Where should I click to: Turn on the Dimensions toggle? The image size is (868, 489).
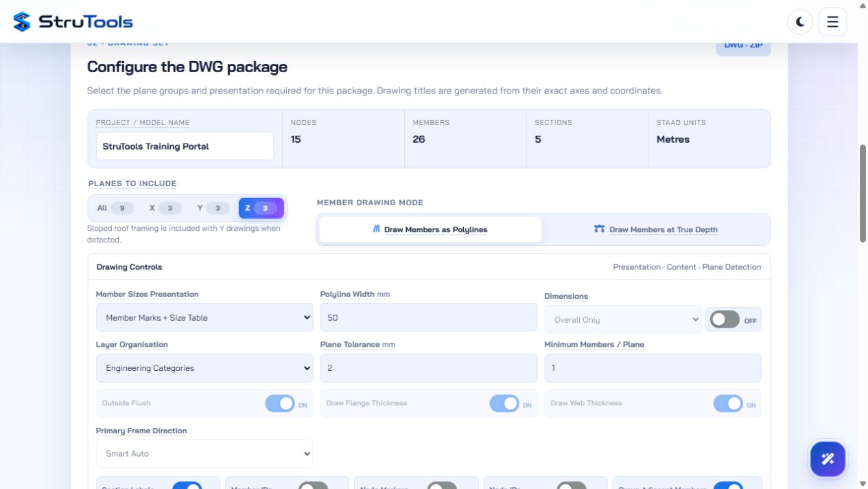pos(725,319)
